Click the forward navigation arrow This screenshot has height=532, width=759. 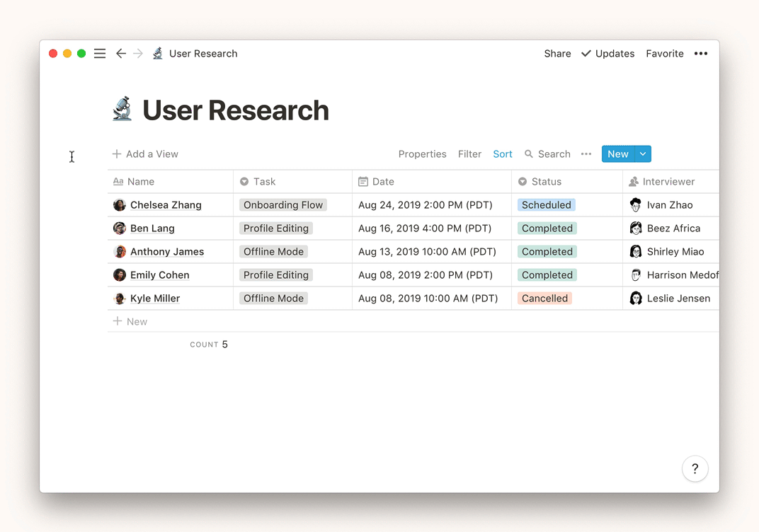tap(138, 54)
